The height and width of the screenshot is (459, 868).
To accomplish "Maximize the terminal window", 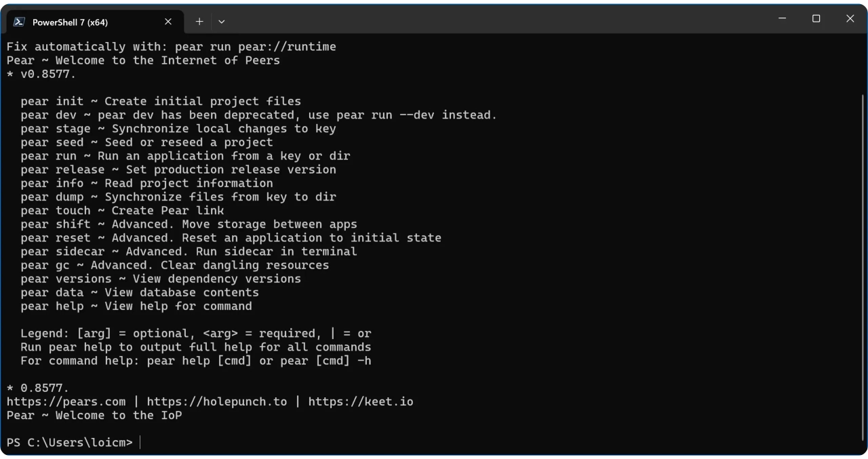I will pyautogui.click(x=816, y=19).
